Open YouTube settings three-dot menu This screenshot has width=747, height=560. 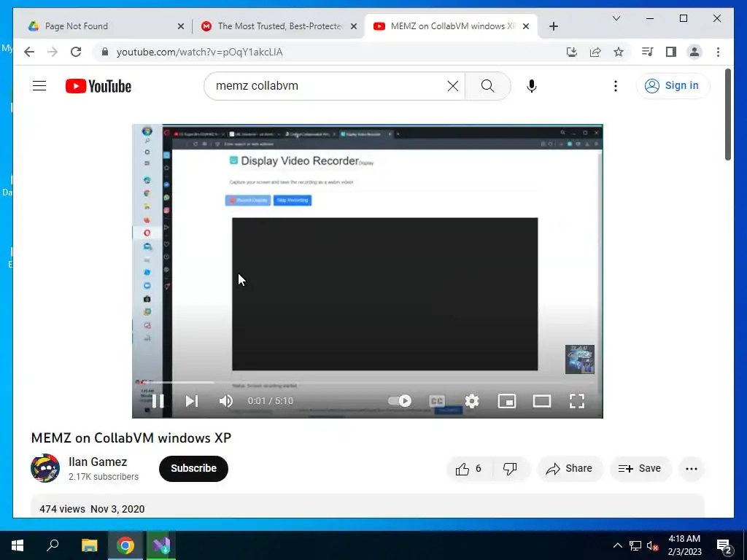616,86
